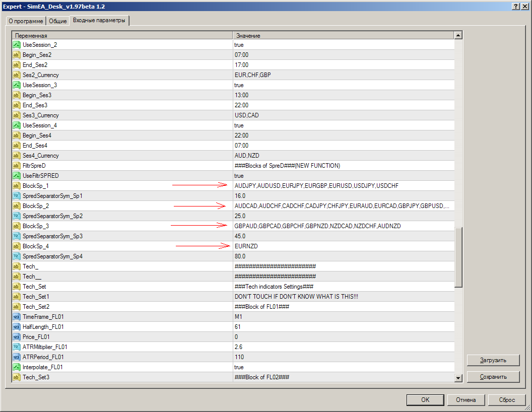This screenshot has width=532, height=412.
Task: Select the UseSession_3 true value
Action: click(239, 85)
